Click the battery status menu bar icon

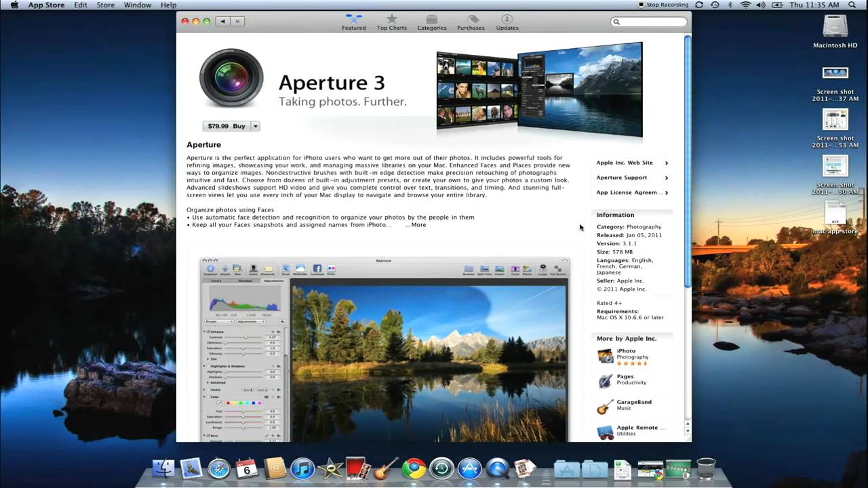(778, 5)
